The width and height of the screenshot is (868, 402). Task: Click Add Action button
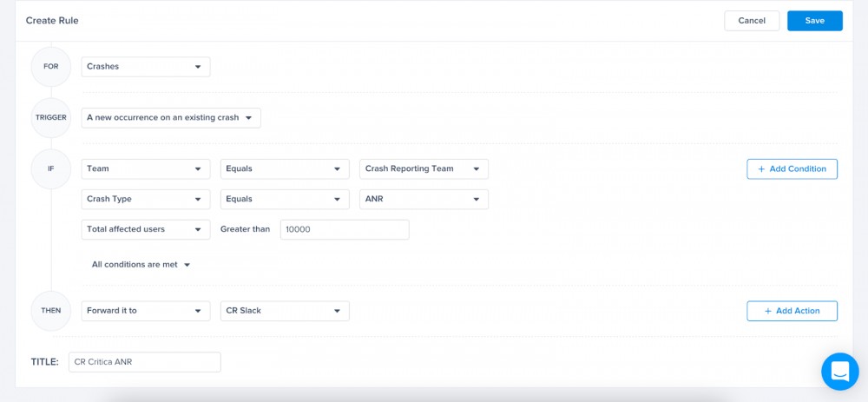click(x=792, y=311)
